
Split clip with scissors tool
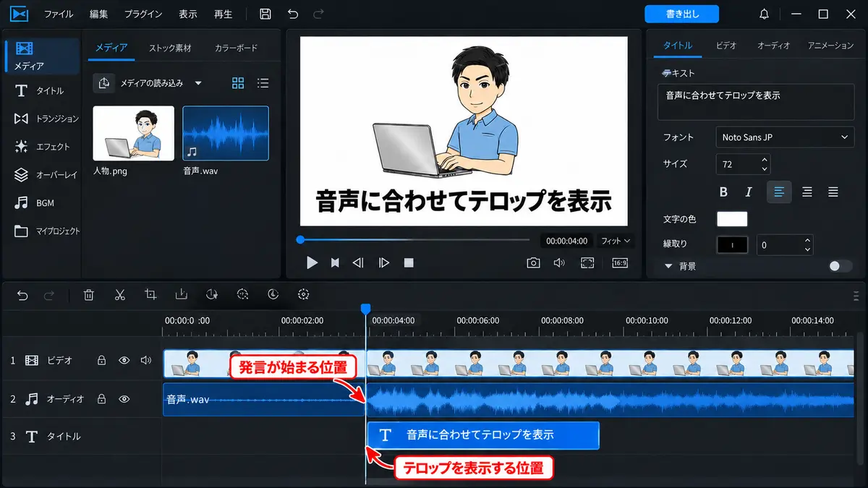120,294
